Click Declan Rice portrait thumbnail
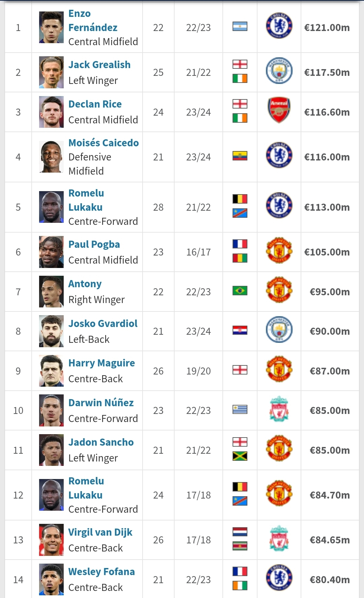Screen dimensions: 364x598 (x=51, y=112)
